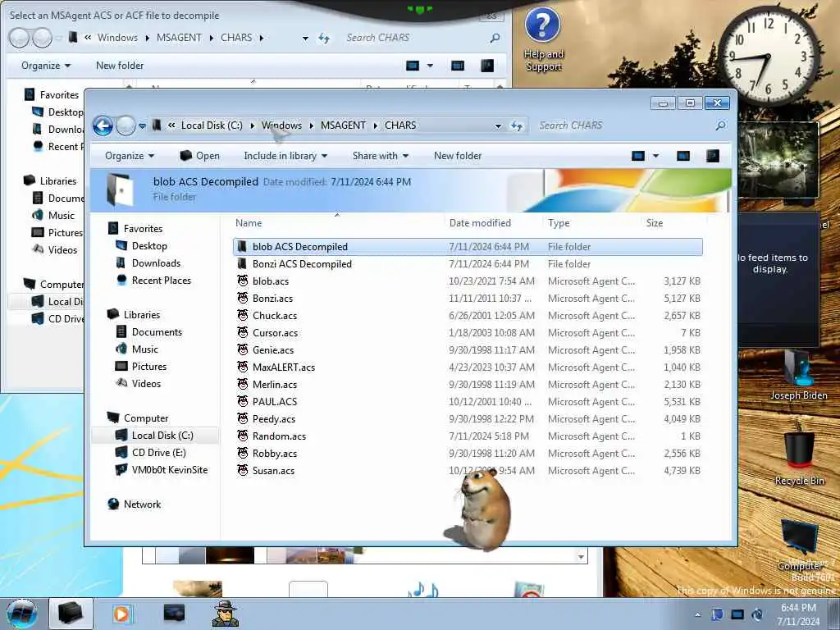Screen dimensions: 840x630
Task: Click Change your view icon in front window
Action: 637,156
